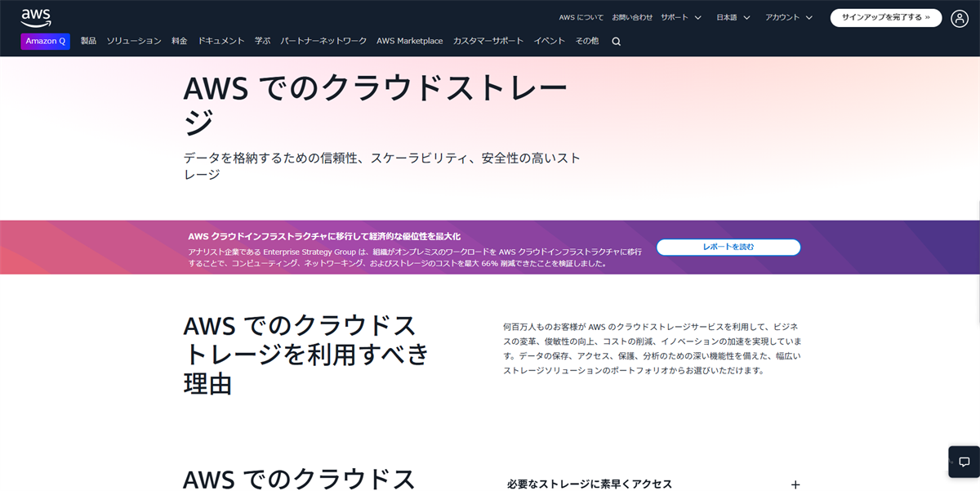Open the サポート dropdown
The image size is (980, 491).
coord(681,17)
